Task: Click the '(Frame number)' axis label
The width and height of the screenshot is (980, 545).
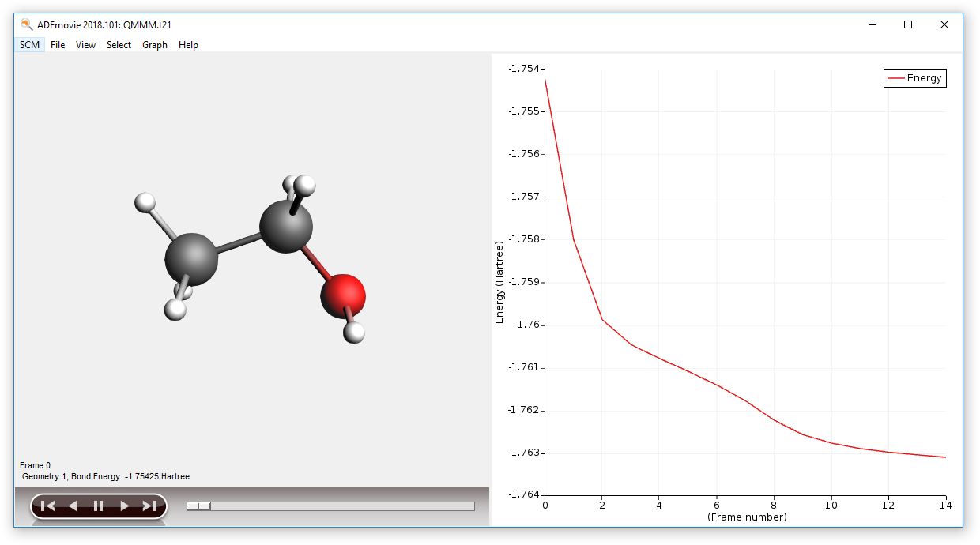Action: click(x=747, y=517)
